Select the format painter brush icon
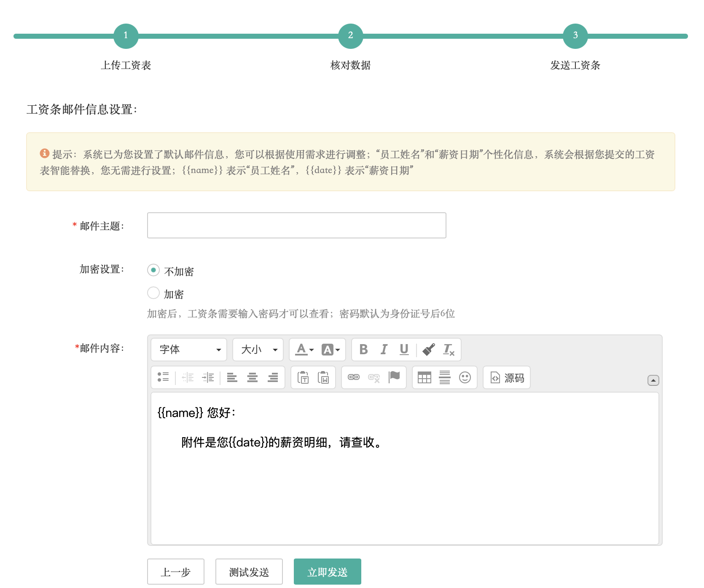Screen dimensions: 704x588 [x=429, y=350]
